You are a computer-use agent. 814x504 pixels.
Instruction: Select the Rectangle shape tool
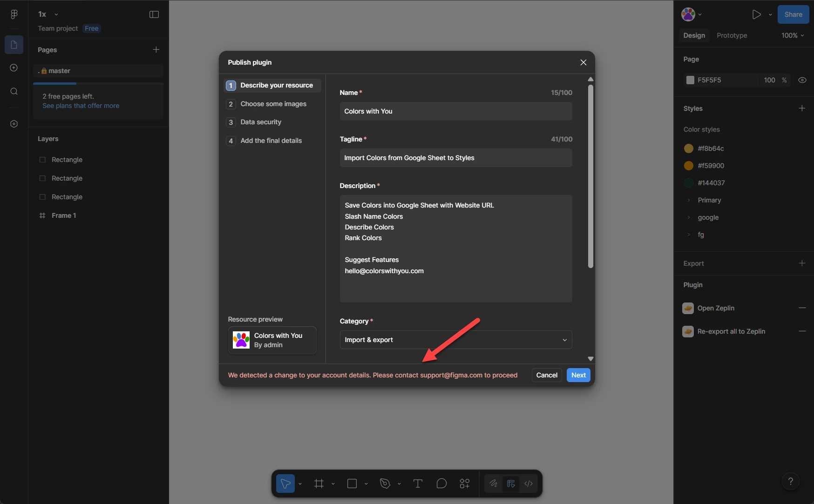[352, 484]
